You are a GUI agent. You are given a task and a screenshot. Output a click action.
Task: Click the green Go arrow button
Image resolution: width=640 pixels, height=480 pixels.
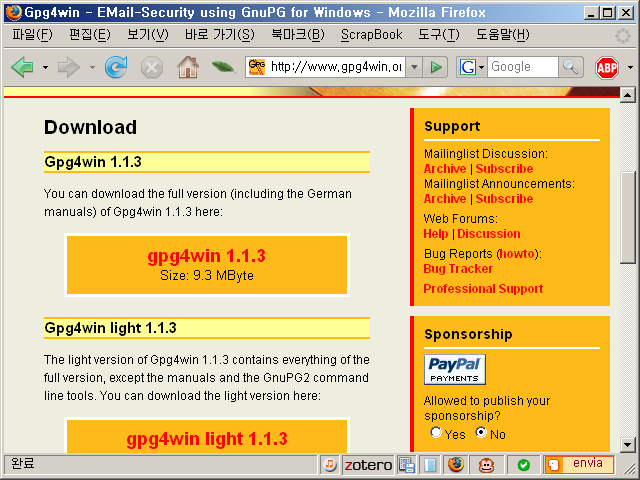[x=436, y=67]
